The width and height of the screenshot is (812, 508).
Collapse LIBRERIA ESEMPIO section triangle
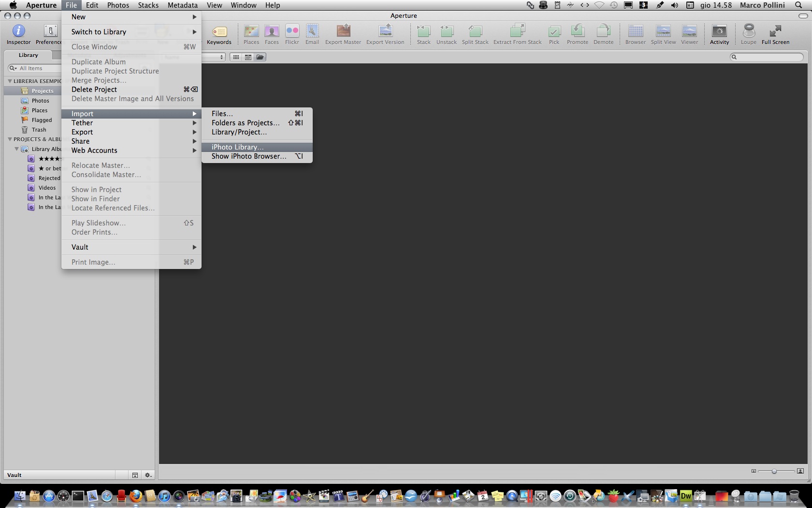click(x=10, y=81)
